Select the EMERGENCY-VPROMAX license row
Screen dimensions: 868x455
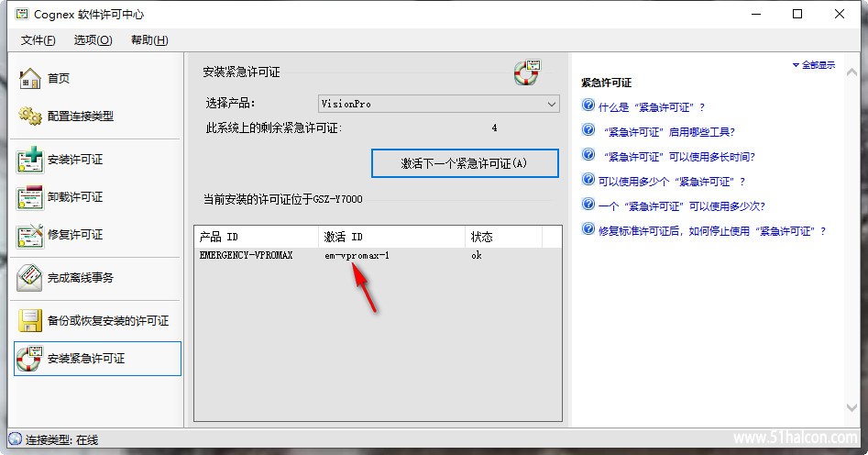pyautogui.click(x=246, y=255)
